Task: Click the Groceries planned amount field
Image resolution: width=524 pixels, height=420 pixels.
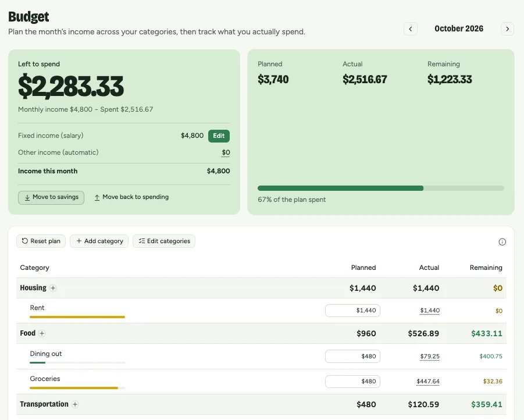Action: tap(352, 382)
